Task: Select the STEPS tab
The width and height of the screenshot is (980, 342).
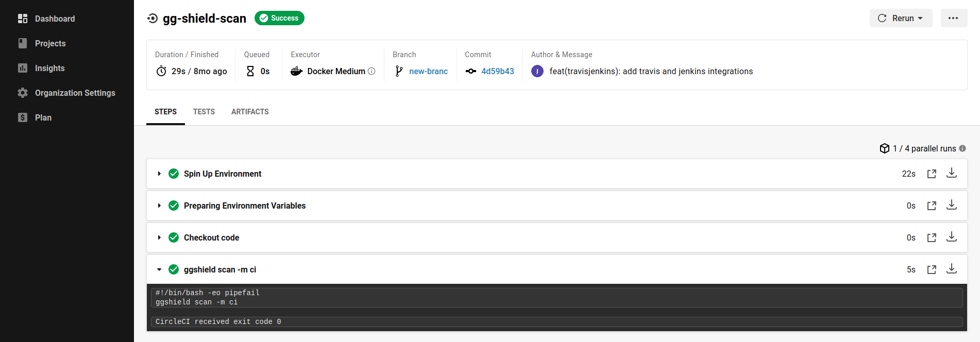Action: [x=165, y=112]
